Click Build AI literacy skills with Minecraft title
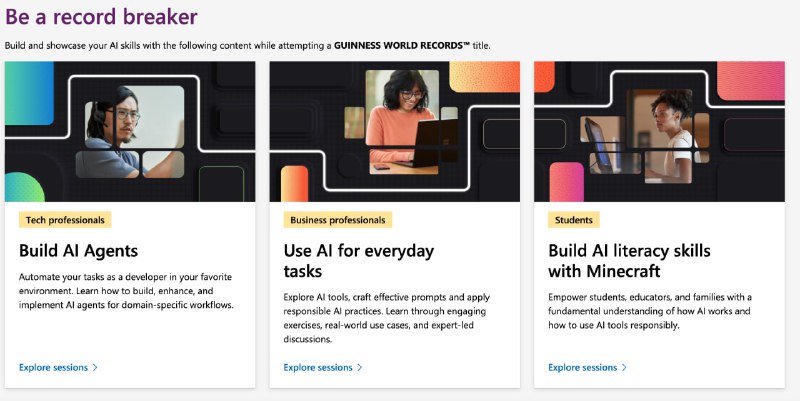 click(629, 261)
